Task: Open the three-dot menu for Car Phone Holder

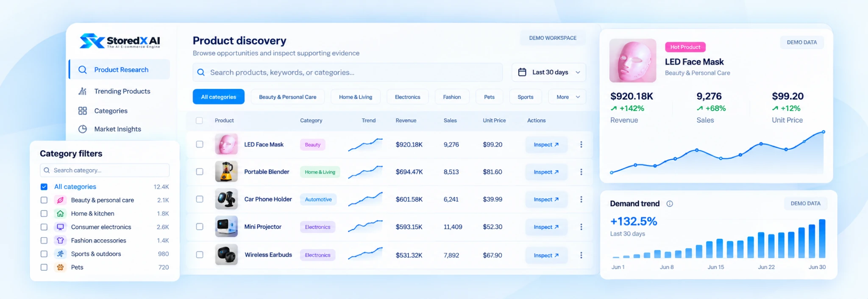Action: pos(581,199)
